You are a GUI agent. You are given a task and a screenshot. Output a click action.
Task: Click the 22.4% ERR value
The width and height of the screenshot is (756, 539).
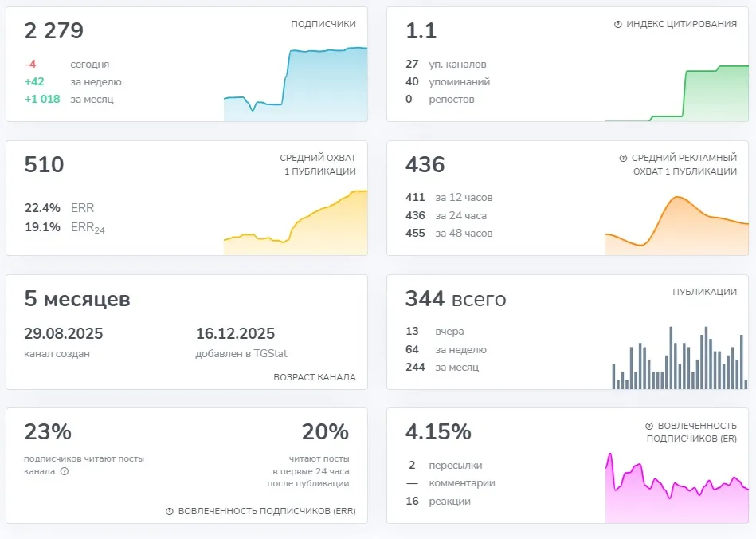[x=42, y=208]
